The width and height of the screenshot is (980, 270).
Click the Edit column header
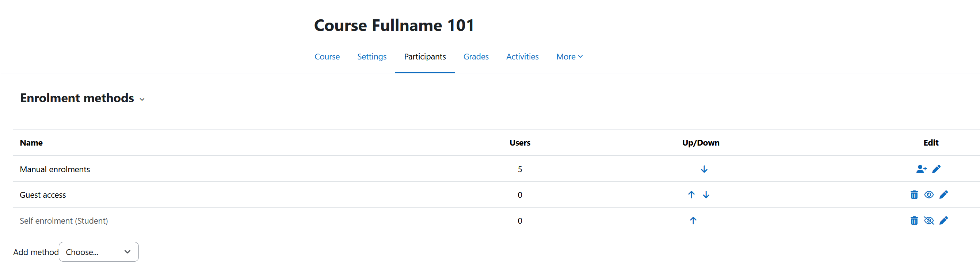pos(931,143)
